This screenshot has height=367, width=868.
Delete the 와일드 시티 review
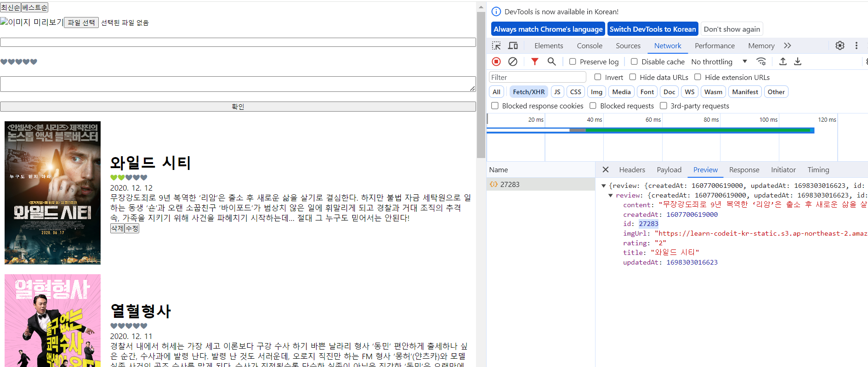117,228
